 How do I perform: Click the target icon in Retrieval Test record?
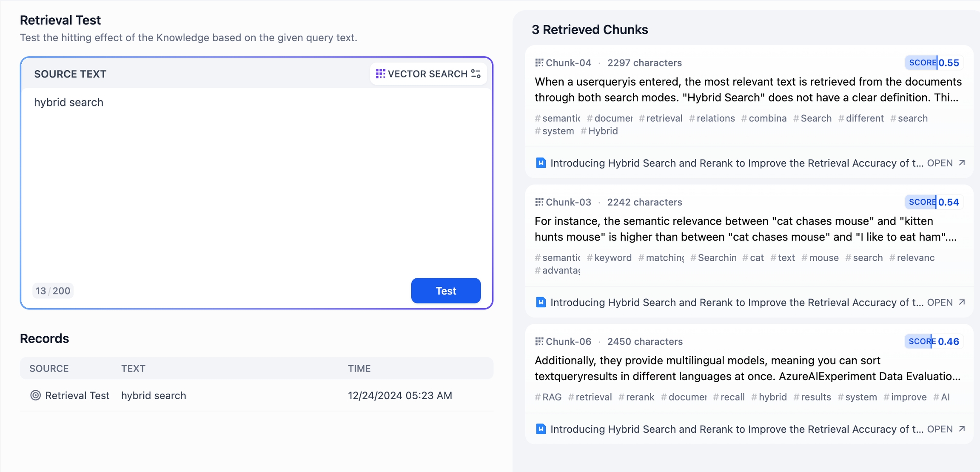(36, 395)
